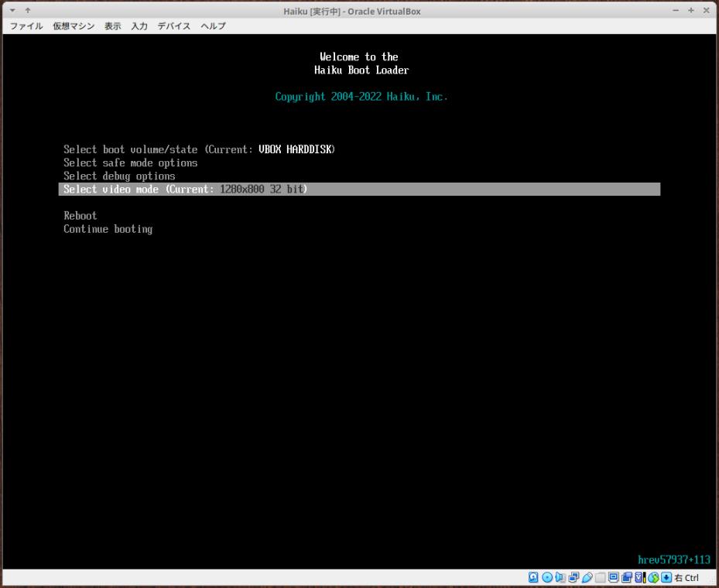This screenshot has height=588, width=719.
Task: Open the window menu arrow in title bar
Action: [x=13, y=10]
